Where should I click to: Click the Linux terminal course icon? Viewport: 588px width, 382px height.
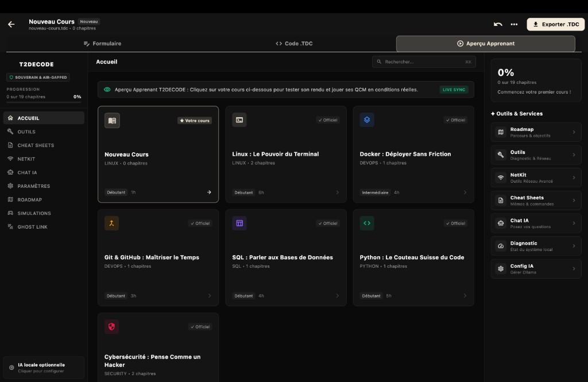[239, 119]
